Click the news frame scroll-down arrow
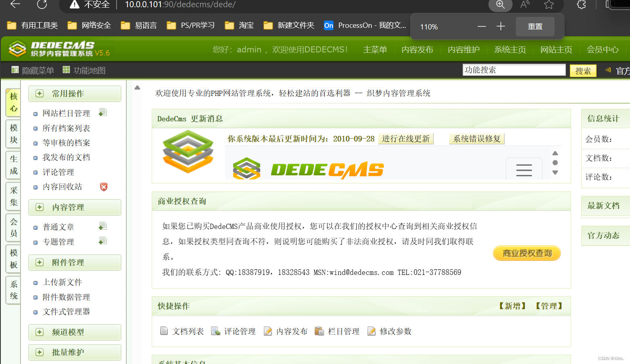This screenshot has width=630, height=364. (x=555, y=173)
